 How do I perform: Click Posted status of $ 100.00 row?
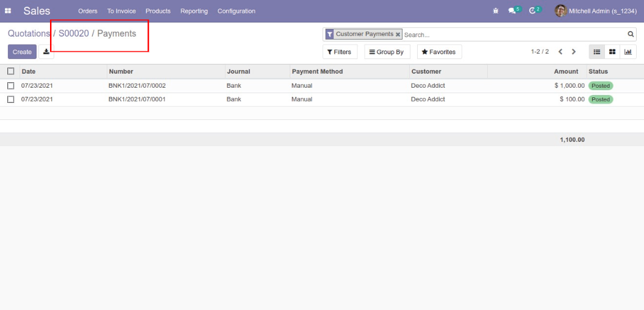click(601, 100)
